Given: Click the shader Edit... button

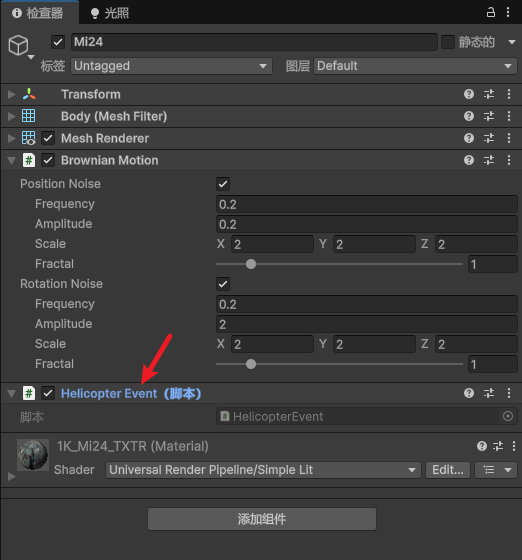Looking at the screenshot, I should tap(448, 470).
